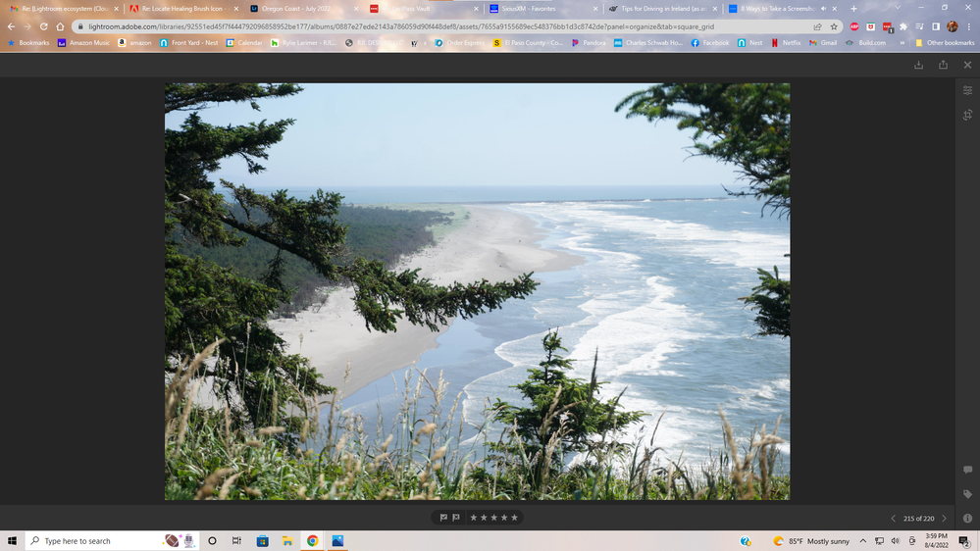Open the Photos app on the taskbar

point(337,541)
